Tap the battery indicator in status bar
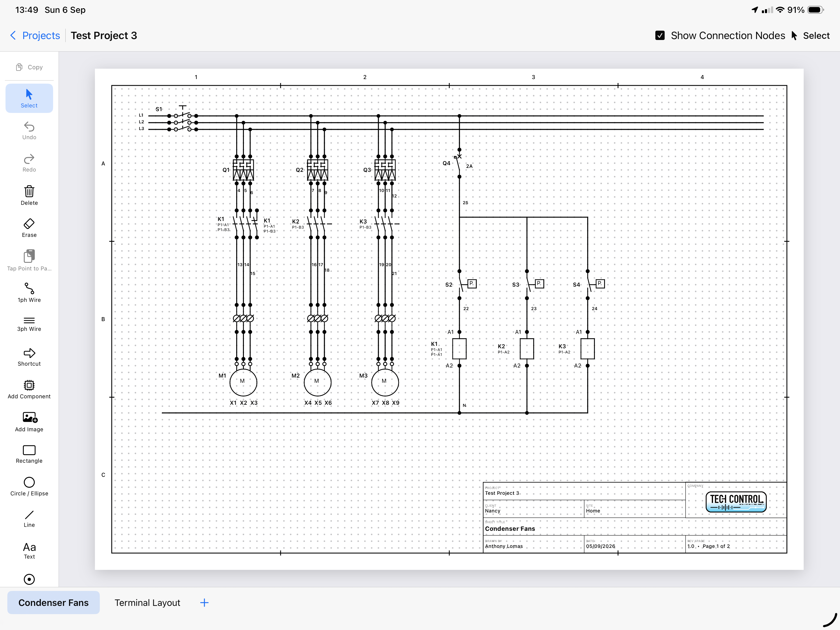The width and height of the screenshot is (840, 630). tap(815, 10)
